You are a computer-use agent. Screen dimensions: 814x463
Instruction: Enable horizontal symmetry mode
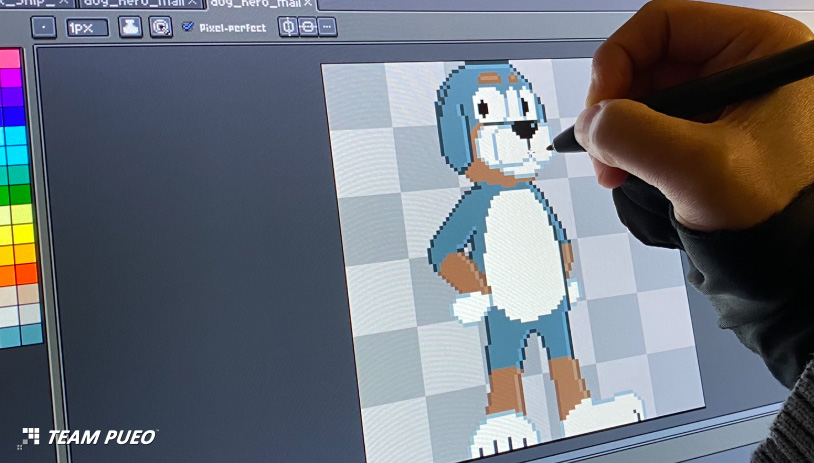(x=288, y=26)
